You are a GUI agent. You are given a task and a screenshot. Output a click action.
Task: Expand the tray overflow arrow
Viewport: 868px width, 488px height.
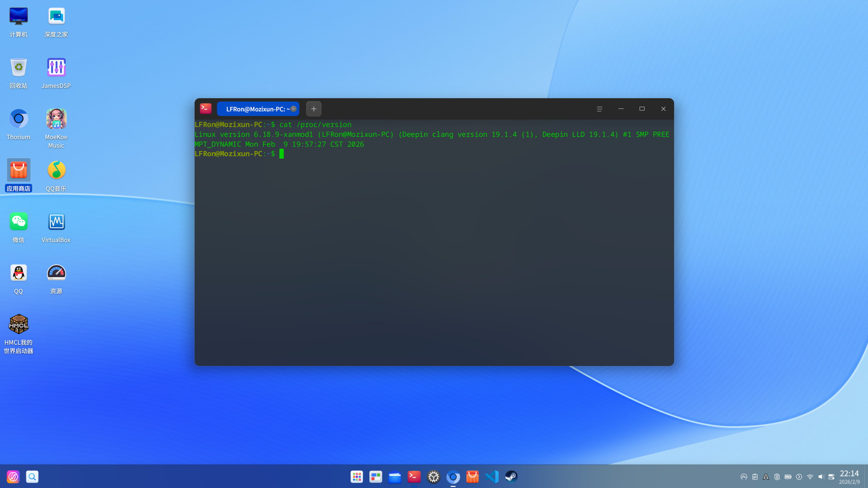(799, 476)
